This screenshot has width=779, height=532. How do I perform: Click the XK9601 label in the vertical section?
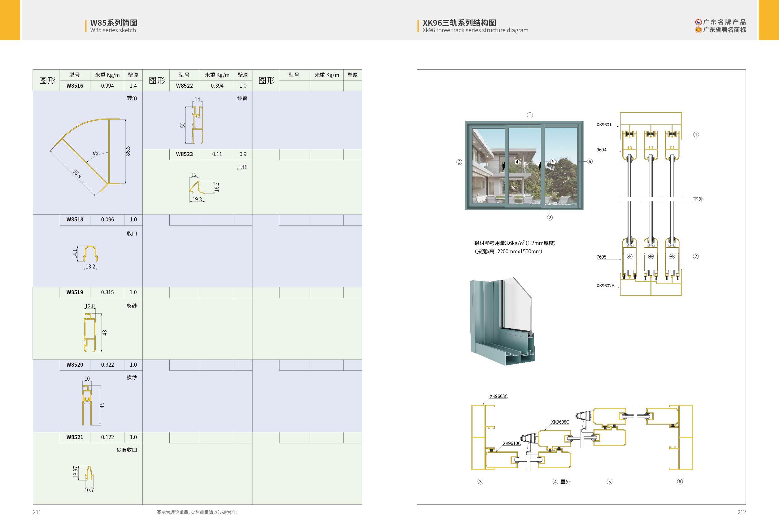604,125
